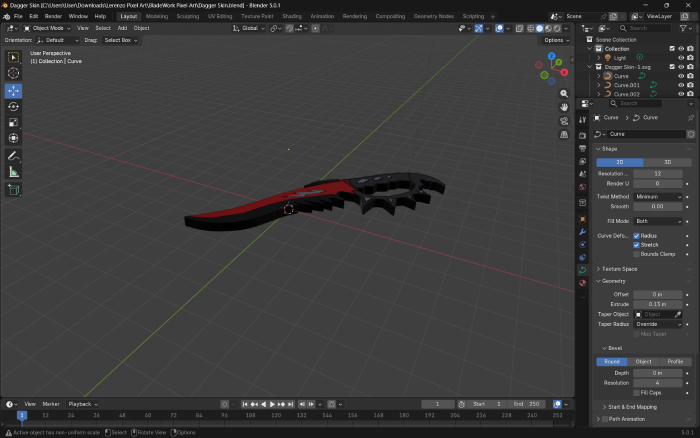Click the Bevel Depth value slider
The image size is (700, 438).
tap(658, 373)
